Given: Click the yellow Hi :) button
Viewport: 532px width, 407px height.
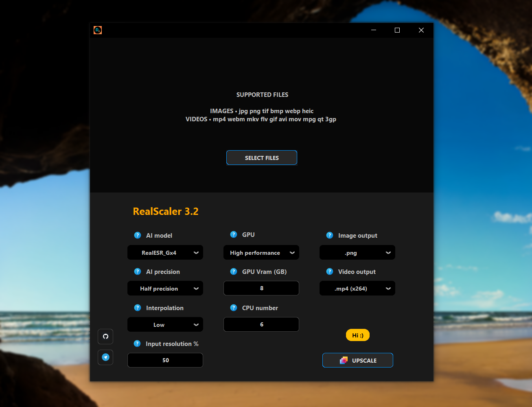Looking at the screenshot, I should [x=357, y=335].
